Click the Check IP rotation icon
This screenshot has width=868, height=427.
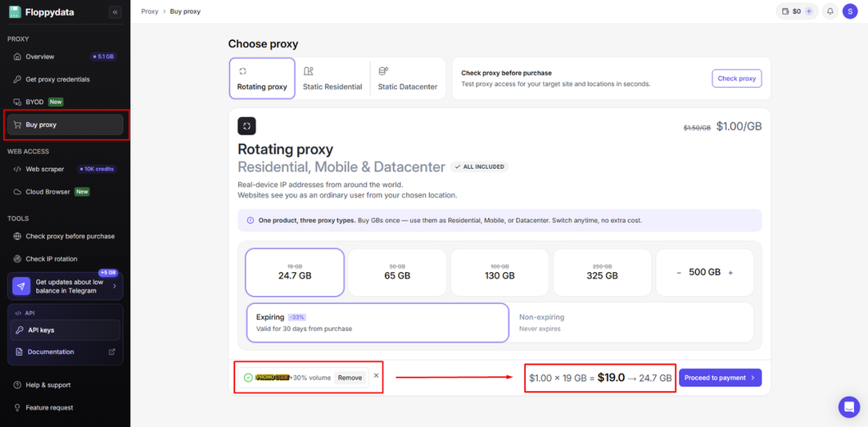[x=17, y=259]
